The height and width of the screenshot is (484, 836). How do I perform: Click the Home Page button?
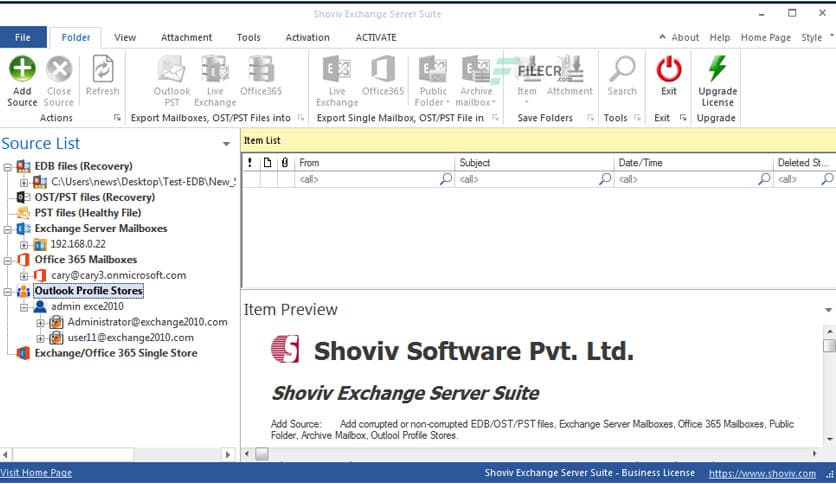click(766, 37)
